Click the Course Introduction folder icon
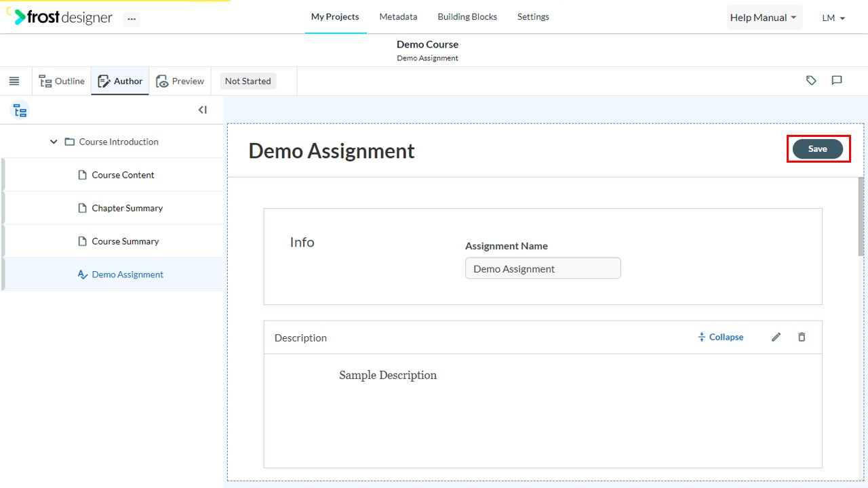Viewport: 868px width, 488px height. (x=69, y=142)
